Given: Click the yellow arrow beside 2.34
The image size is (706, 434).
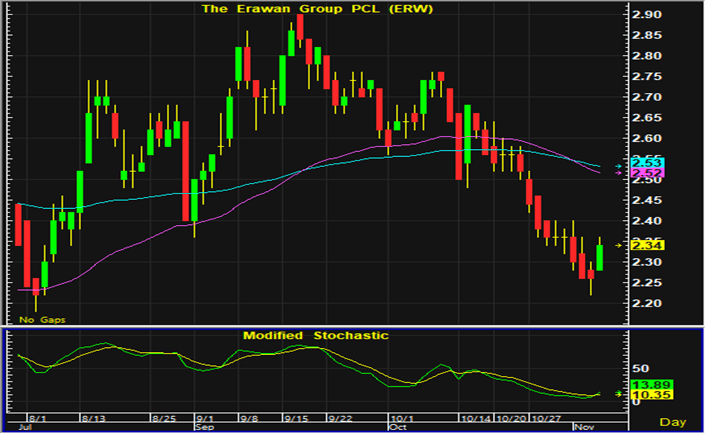Looking at the screenshot, I should point(620,244).
